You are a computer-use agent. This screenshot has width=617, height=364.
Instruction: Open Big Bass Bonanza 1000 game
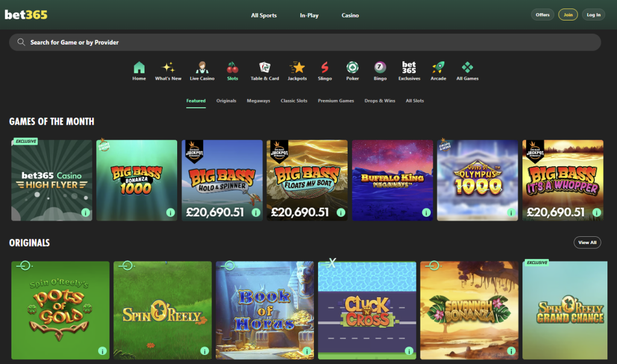pos(137,180)
